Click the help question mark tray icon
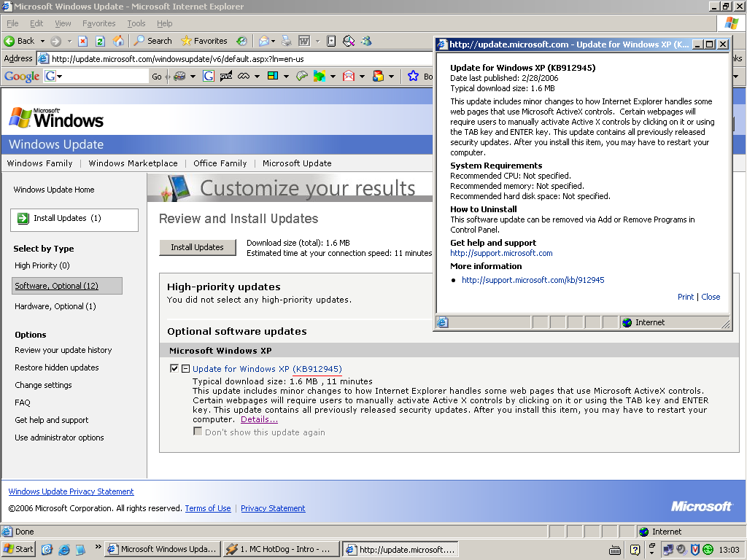 point(635,550)
